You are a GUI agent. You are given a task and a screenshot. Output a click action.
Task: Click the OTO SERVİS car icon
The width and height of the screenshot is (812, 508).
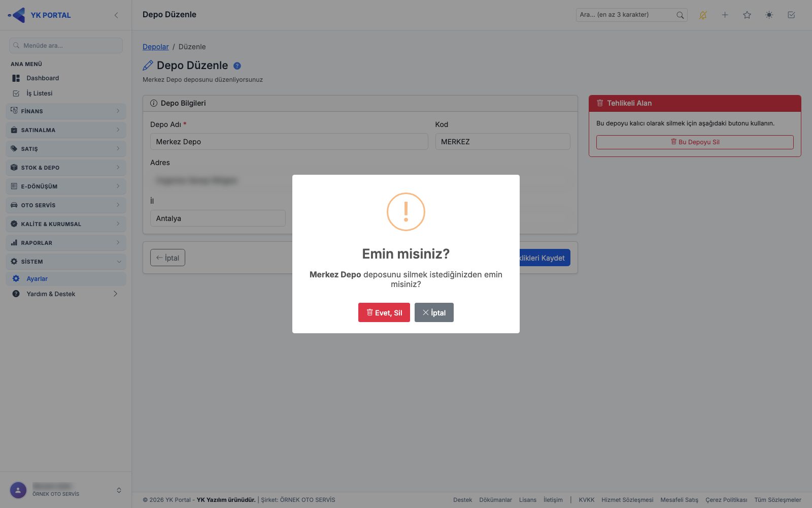14,205
